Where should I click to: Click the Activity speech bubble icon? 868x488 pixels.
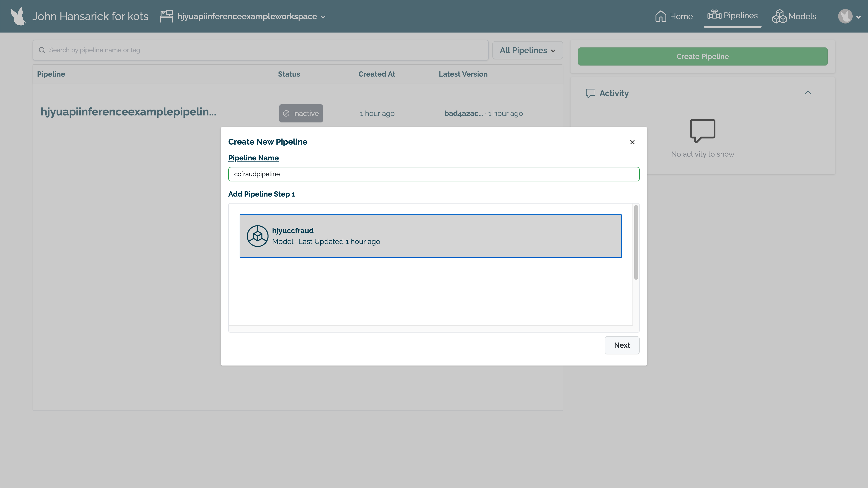click(x=590, y=93)
